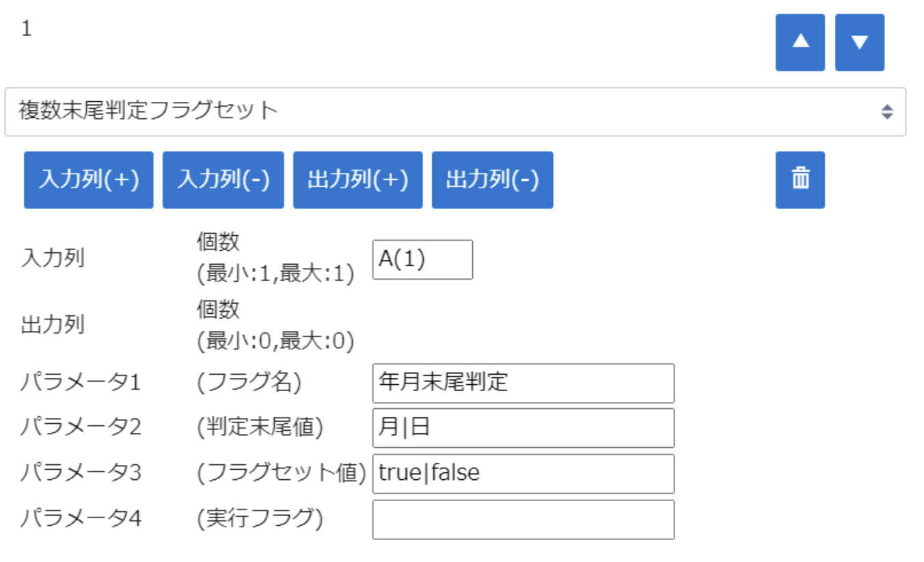Remove an input column with 入力列(-)

223,180
